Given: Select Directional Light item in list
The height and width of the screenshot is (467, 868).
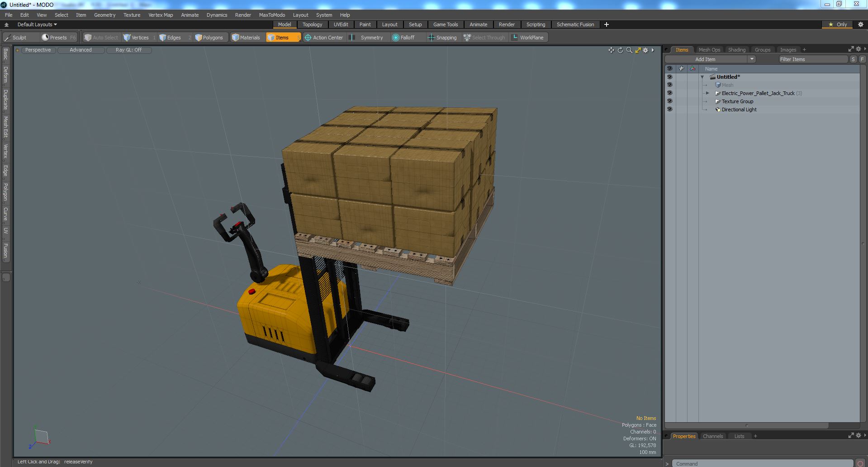Looking at the screenshot, I should point(739,110).
